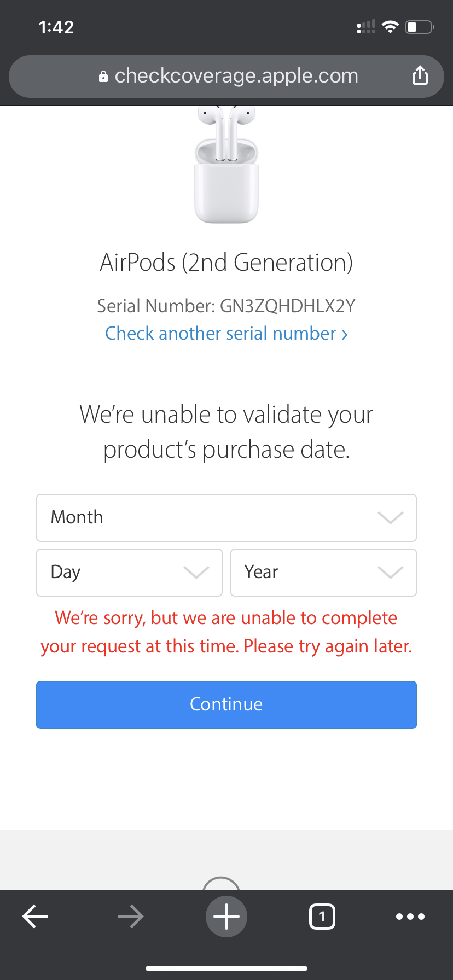The width and height of the screenshot is (453, 980).
Task: Tap the forward arrow in bottom toolbar
Action: 131,916
